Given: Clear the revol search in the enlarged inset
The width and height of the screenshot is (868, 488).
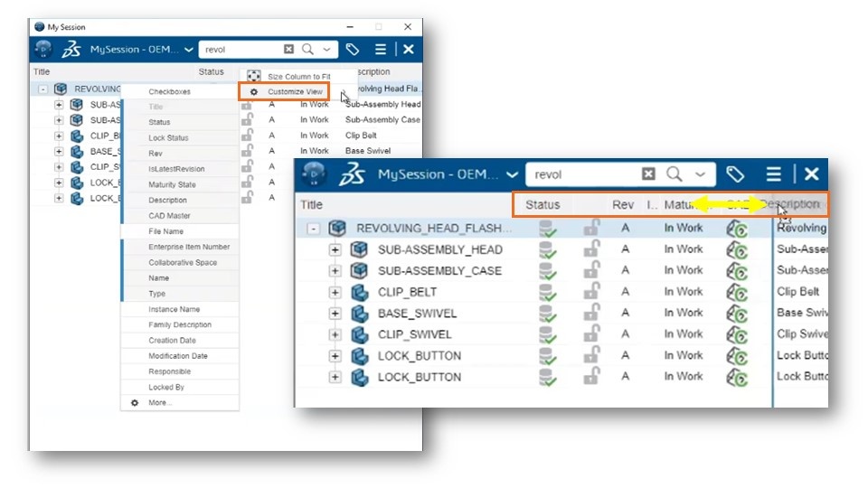Looking at the screenshot, I should tap(648, 174).
